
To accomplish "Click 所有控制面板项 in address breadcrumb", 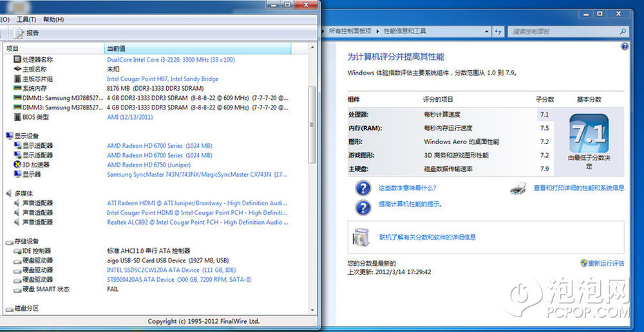I will click(x=350, y=31).
